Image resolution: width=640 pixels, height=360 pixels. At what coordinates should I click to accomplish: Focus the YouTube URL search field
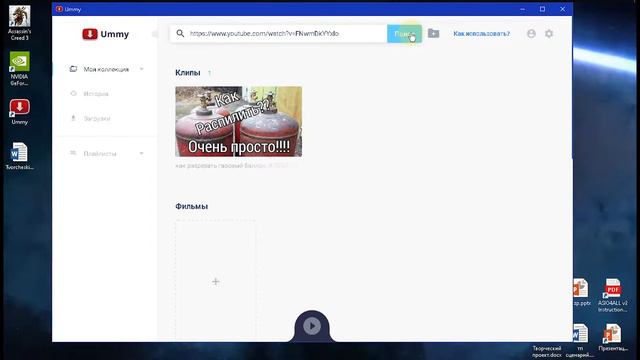pyautogui.click(x=278, y=33)
